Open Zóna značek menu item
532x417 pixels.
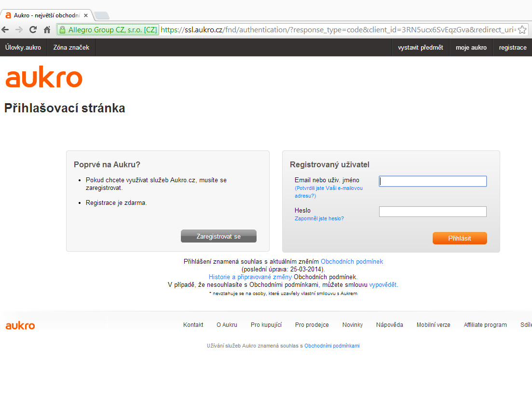[x=71, y=47]
